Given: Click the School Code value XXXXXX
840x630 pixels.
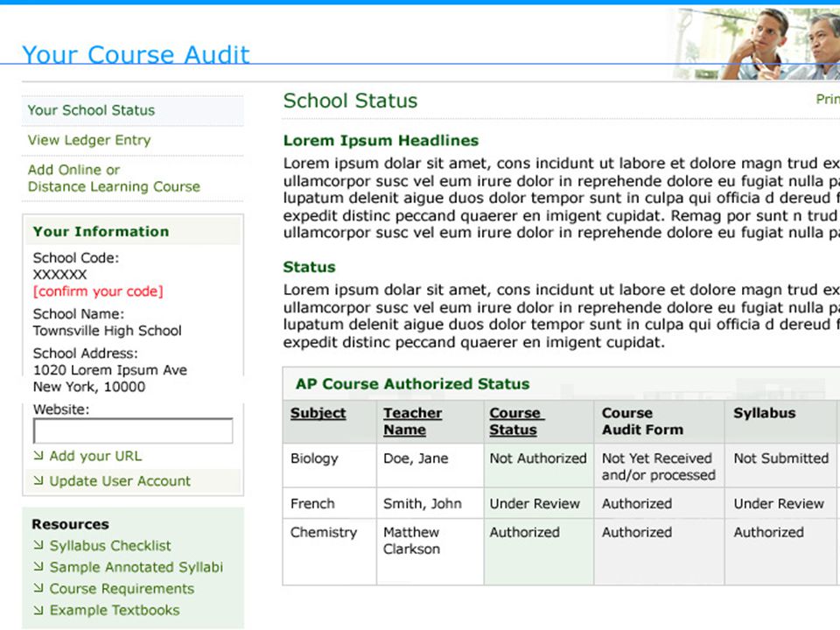Looking at the screenshot, I should click(60, 275).
